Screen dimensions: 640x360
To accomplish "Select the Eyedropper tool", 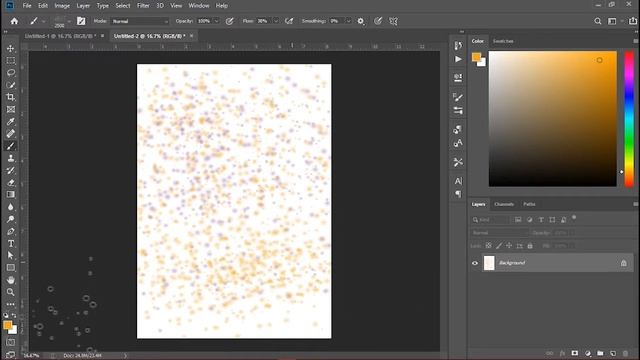I will pyautogui.click(x=11, y=122).
